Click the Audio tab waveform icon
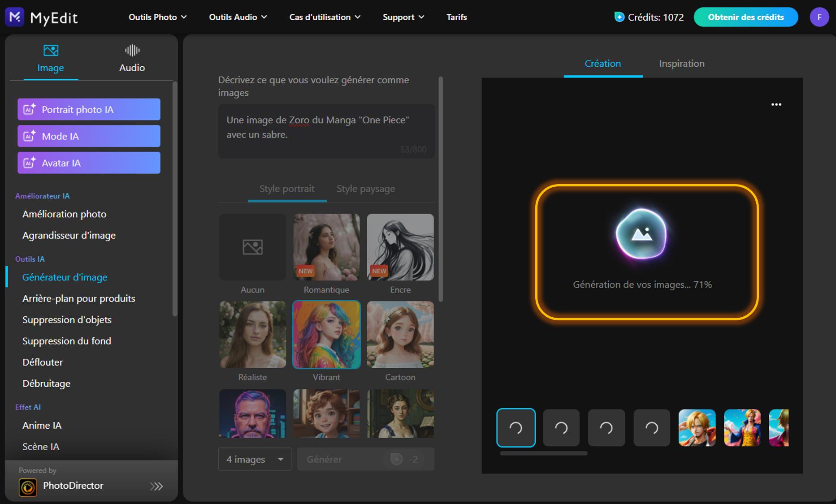 (x=132, y=50)
